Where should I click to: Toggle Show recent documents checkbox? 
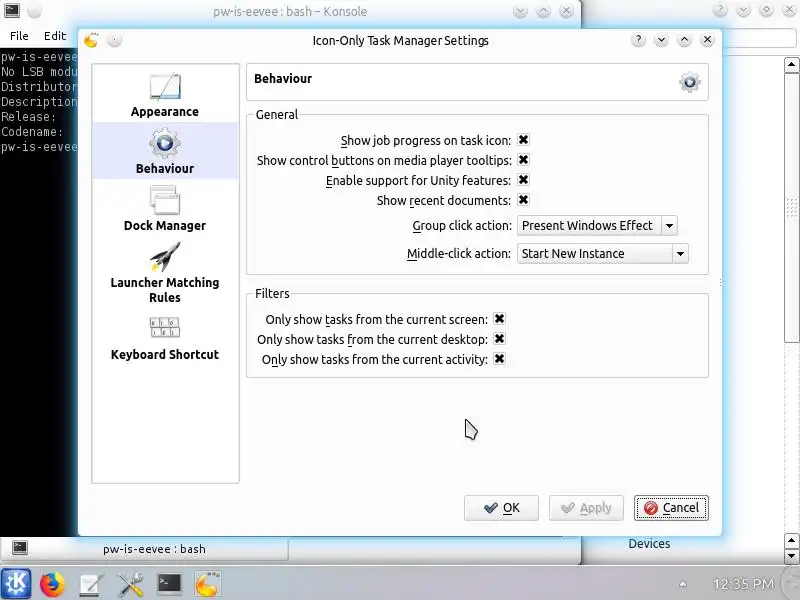(x=523, y=199)
